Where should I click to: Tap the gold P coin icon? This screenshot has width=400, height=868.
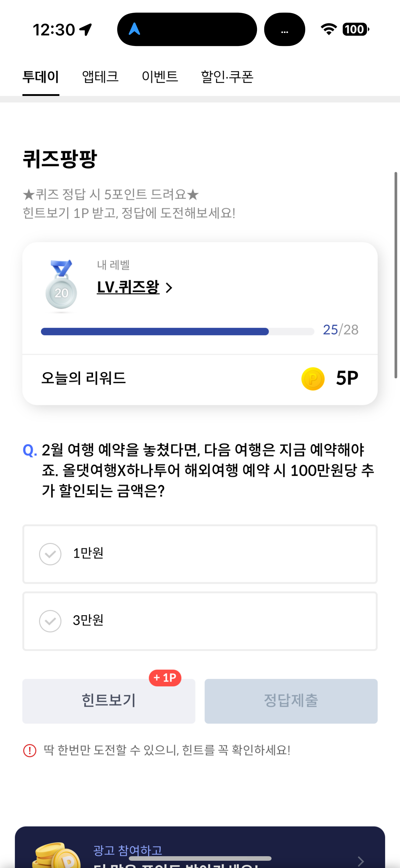point(313,379)
